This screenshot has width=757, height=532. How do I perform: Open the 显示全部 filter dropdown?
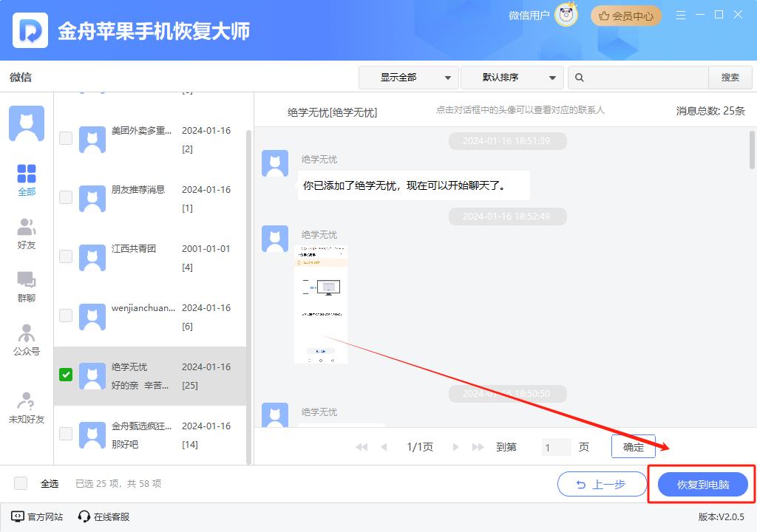coord(409,77)
